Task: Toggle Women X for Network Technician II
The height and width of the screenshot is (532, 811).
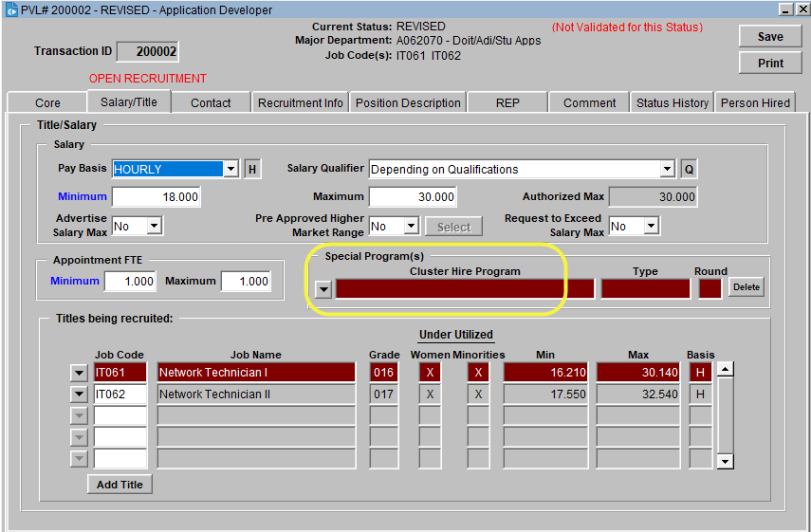Action: (x=430, y=394)
